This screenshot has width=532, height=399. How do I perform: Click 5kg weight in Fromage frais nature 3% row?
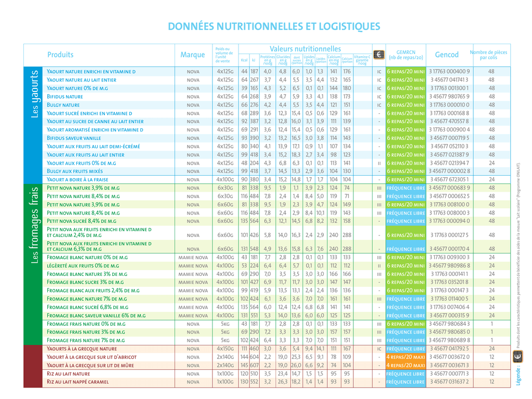[x=225, y=332]
